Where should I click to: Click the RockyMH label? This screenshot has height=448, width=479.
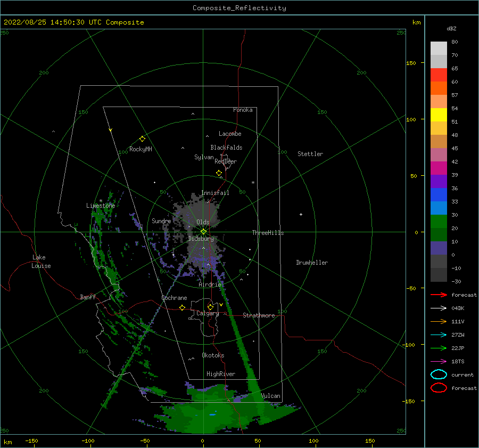[141, 149]
